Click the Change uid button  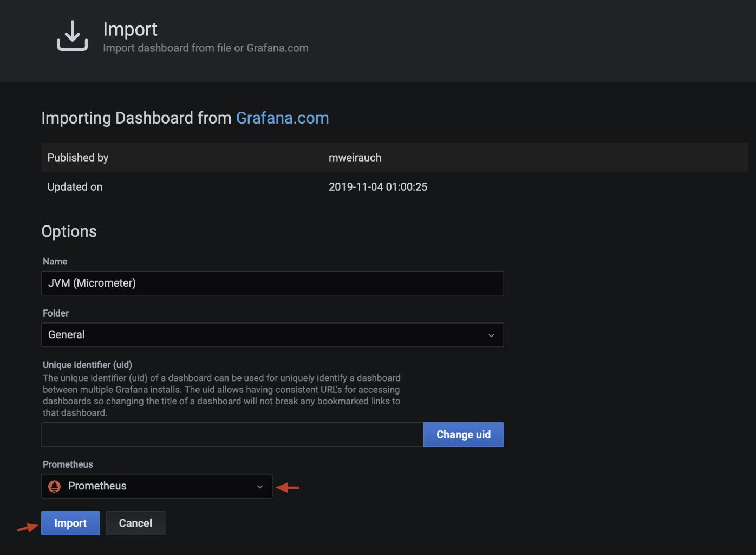point(464,435)
